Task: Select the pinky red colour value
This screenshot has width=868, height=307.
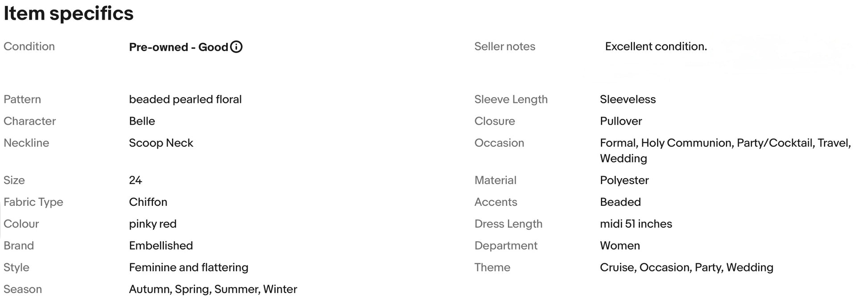Action: 153,224
